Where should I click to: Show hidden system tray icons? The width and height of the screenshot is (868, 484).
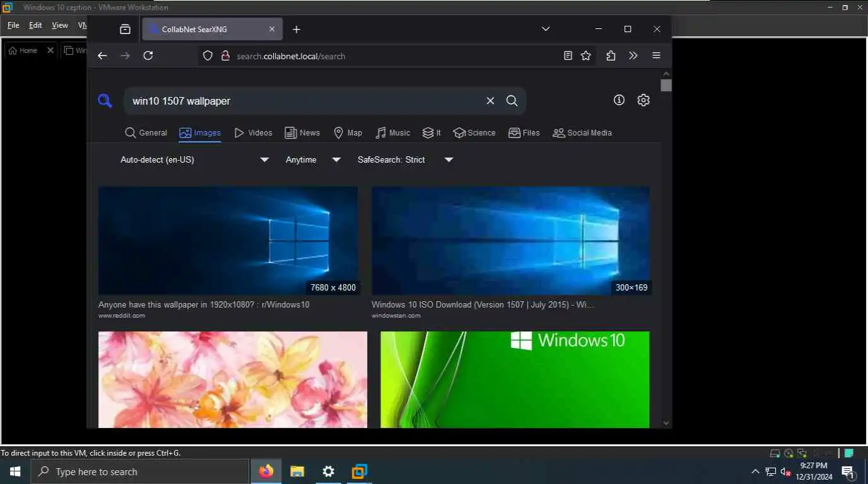[x=755, y=471]
